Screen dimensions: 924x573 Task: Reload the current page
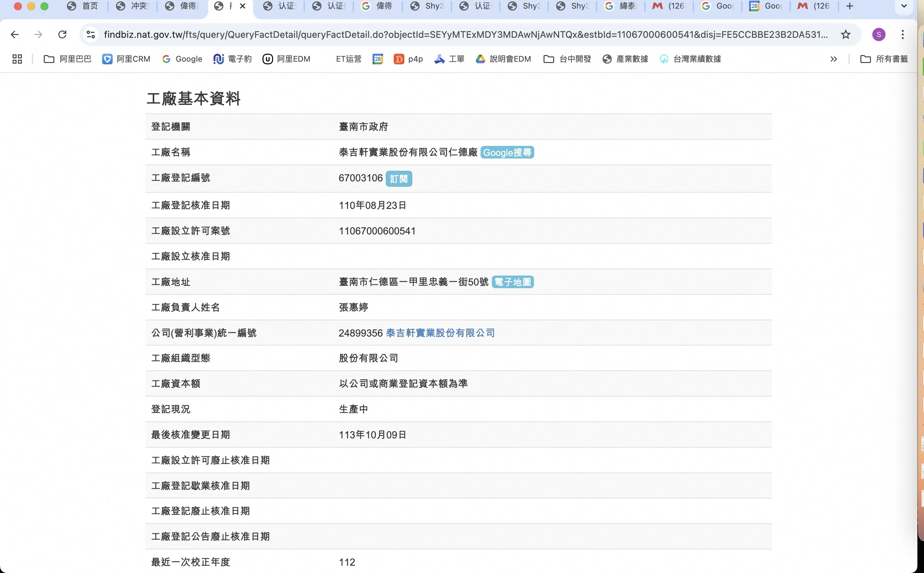[x=62, y=34]
